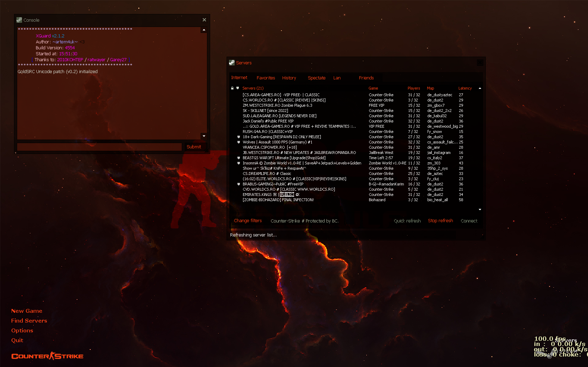The height and width of the screenshot is (367, 588).
Task: Open the History tab
Action: [x=289, y=78]
